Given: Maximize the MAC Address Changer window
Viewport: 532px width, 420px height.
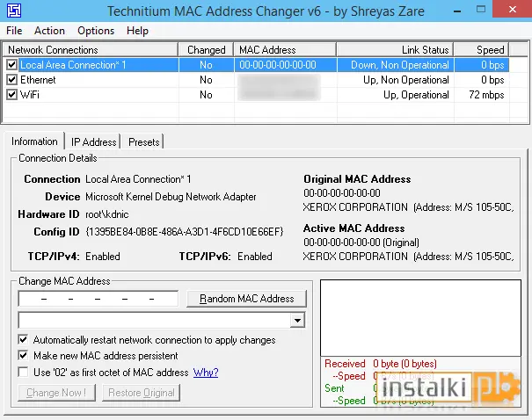Looking at the screenshot, I should [481, 10].
